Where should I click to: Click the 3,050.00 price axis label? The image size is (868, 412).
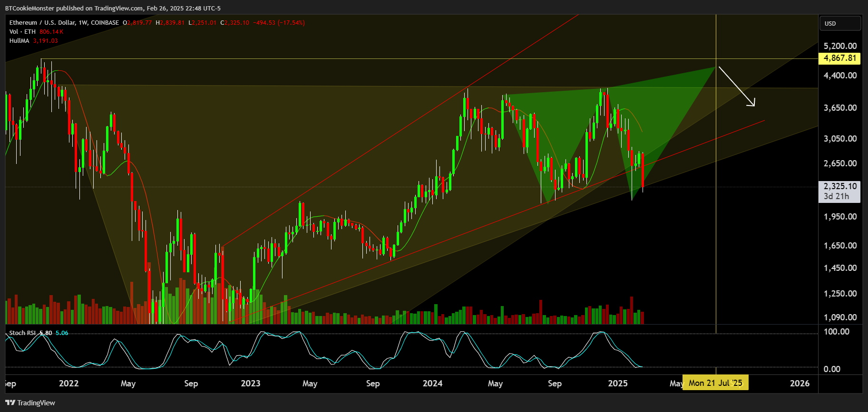pos(840,139)
